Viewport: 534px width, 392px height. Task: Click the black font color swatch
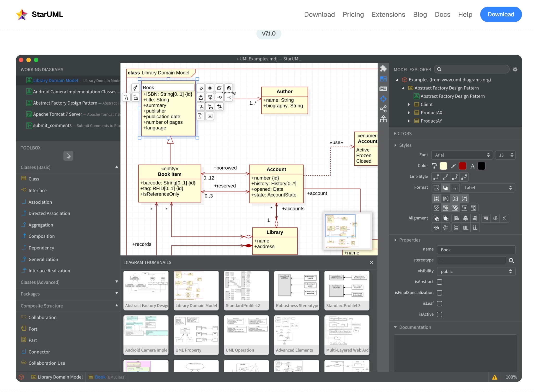481,166
